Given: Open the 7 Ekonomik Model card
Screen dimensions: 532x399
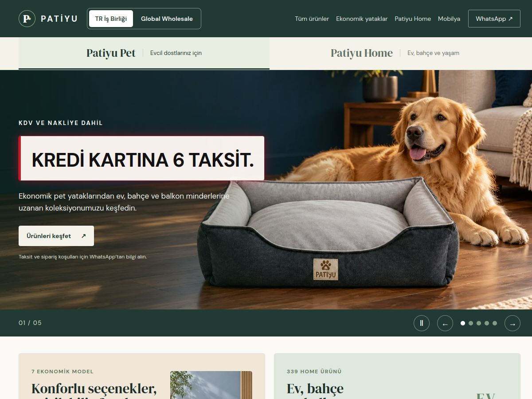Looking at the screenshot, I should [142, 376].
